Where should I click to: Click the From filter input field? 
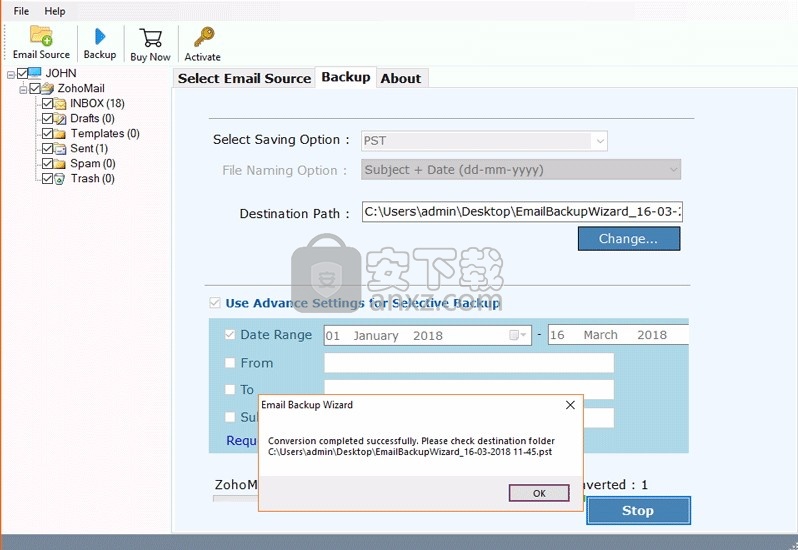(469, 363)
